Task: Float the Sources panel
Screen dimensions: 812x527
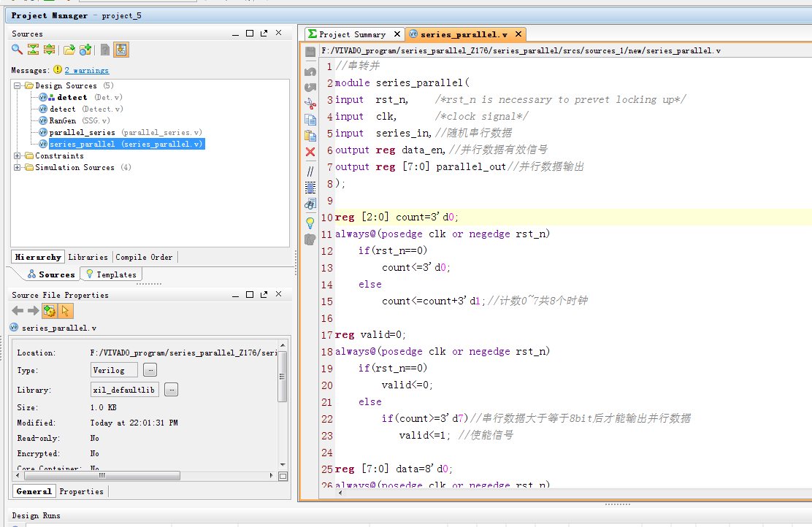Action: pyautogui.click(x=264, y=33)
